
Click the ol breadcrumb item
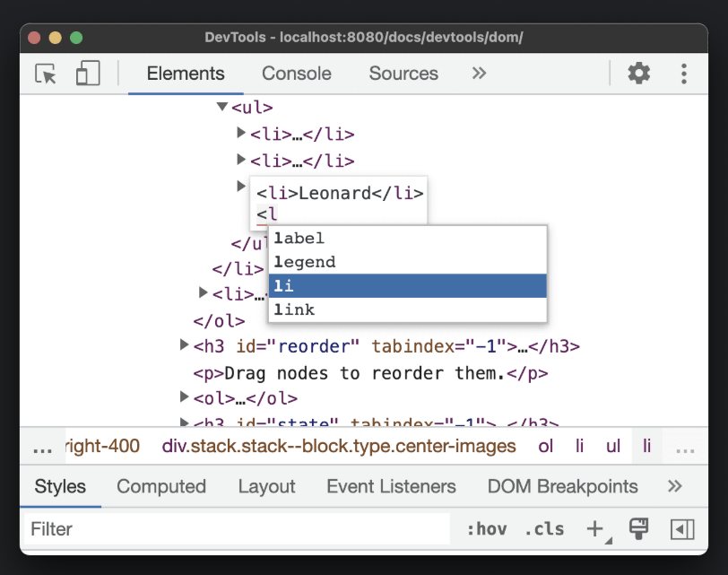tap(545, 446)
